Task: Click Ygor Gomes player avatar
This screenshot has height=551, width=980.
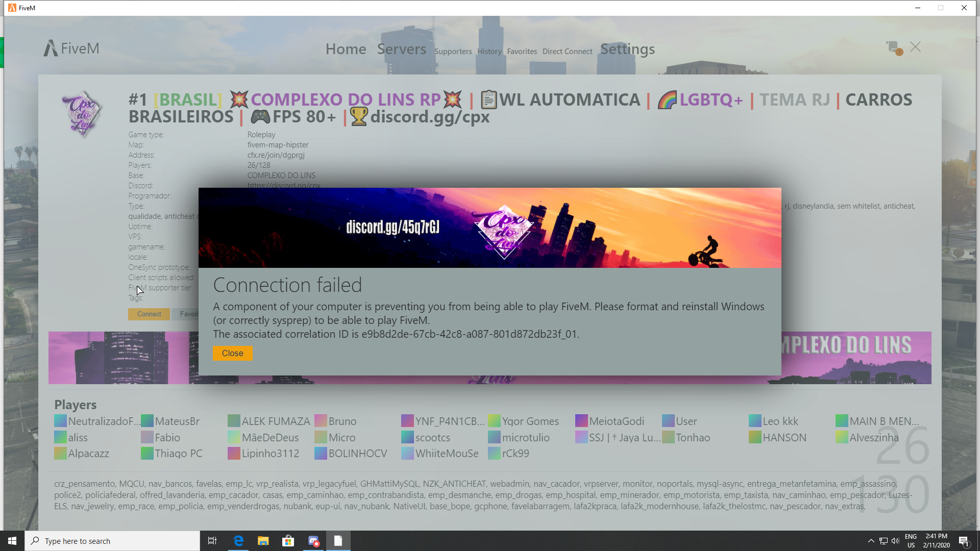Action: 494,421
